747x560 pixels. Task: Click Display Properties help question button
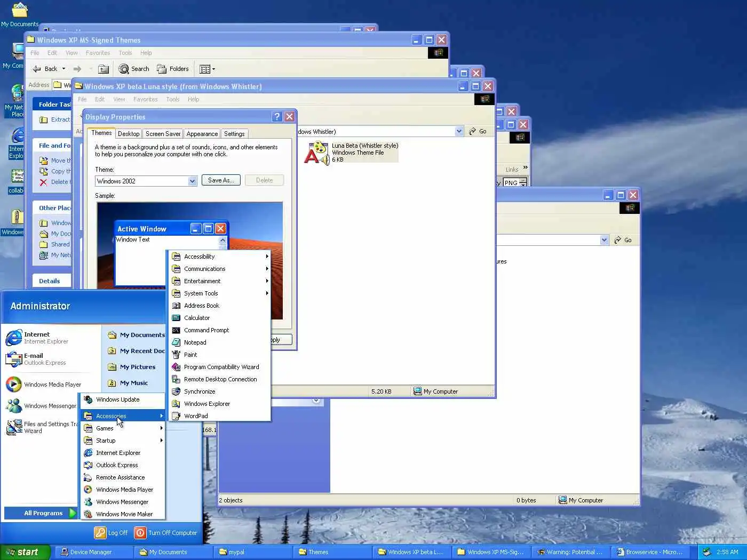point(277,117)
